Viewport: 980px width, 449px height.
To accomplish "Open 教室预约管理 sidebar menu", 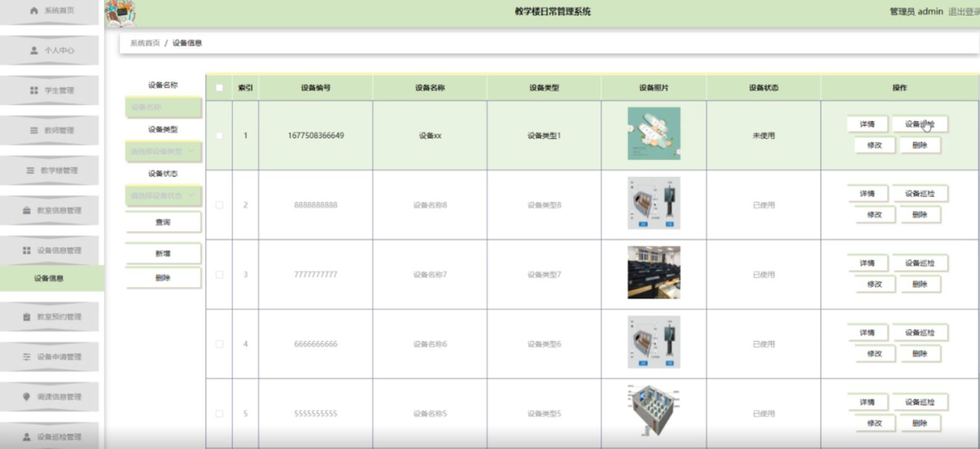I will [x=49, y=317].
